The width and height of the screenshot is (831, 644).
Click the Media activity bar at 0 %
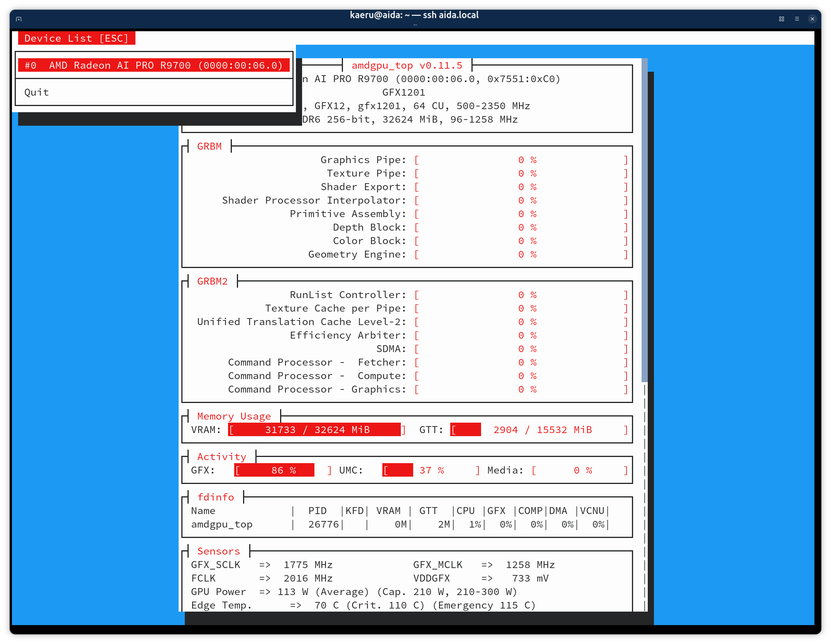tap(579, 470)
